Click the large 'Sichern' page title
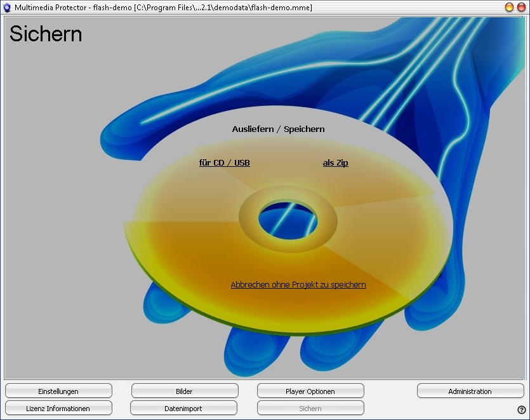 click(x=46, y=34)
